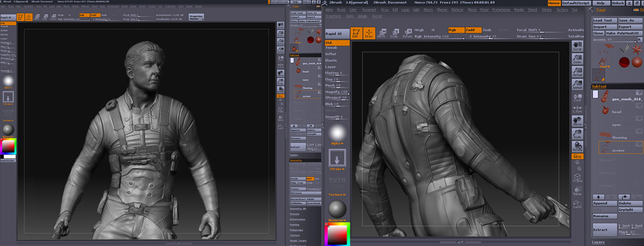This screenshot has width=644, height=246.
Task: Click the TXTR OFF texture thumbnail, right window
Action: pos(337,183)
